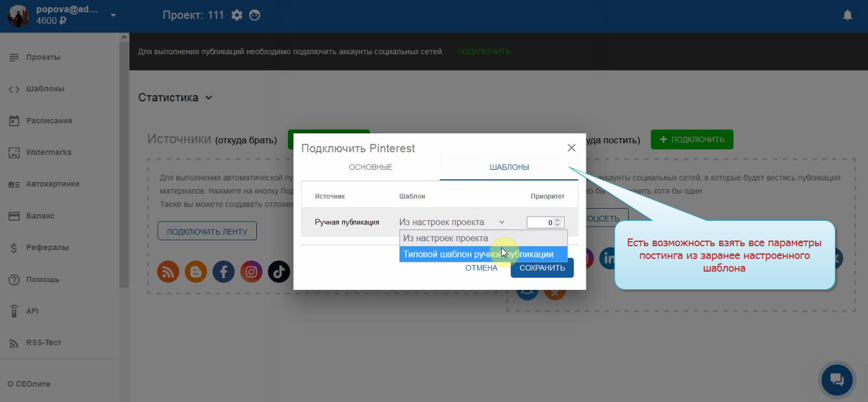Click the Помощь question mark icon
The width and height of the screenshot is (868, 402).
(x=13, y=279)
